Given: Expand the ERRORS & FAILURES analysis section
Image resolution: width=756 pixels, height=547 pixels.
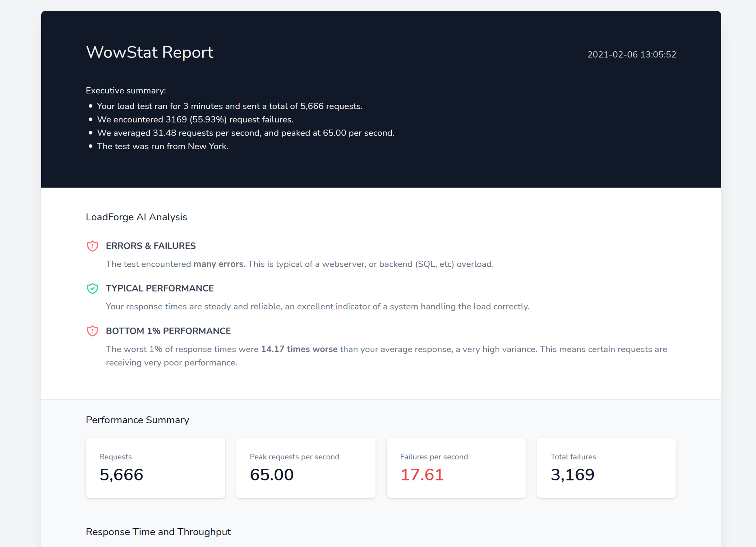Looking at the screenshot, I should coord(151,246).
